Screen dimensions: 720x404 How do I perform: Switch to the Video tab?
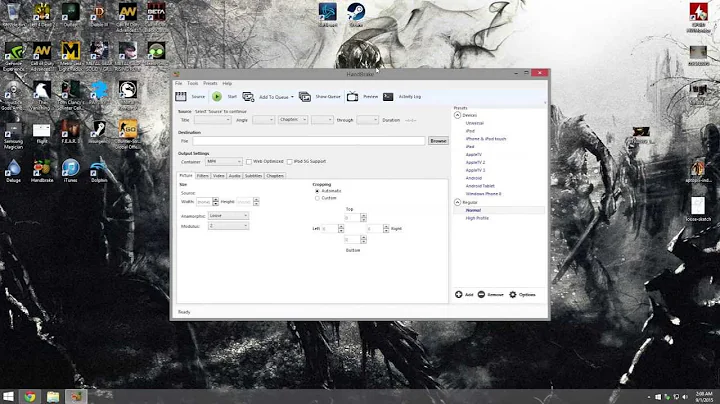219,176
